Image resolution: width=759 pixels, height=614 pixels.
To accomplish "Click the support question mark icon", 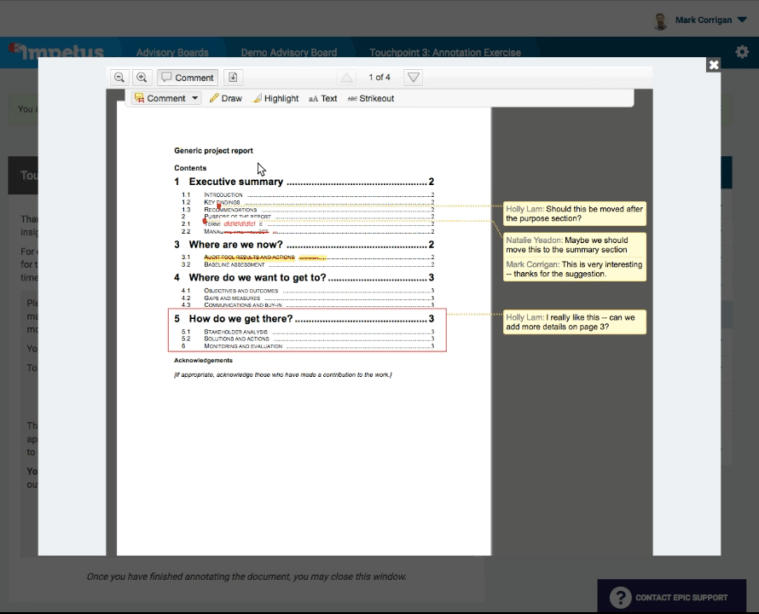I will pos(620,597).
